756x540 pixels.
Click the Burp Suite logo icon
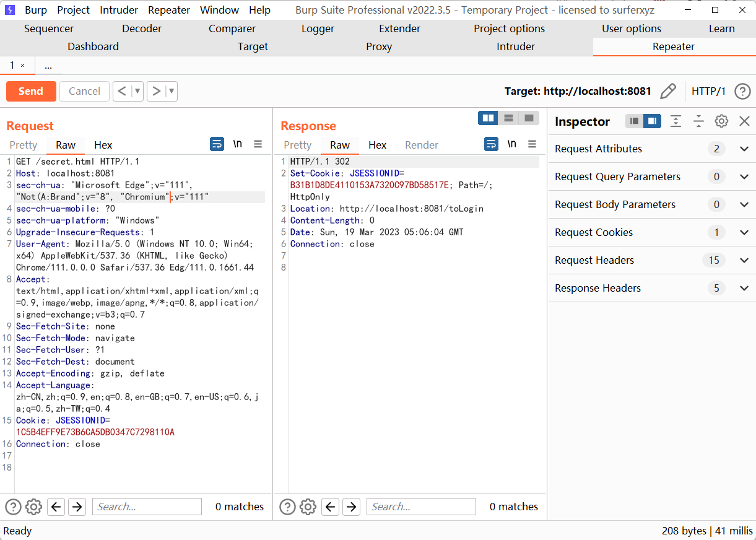(11, 10)
